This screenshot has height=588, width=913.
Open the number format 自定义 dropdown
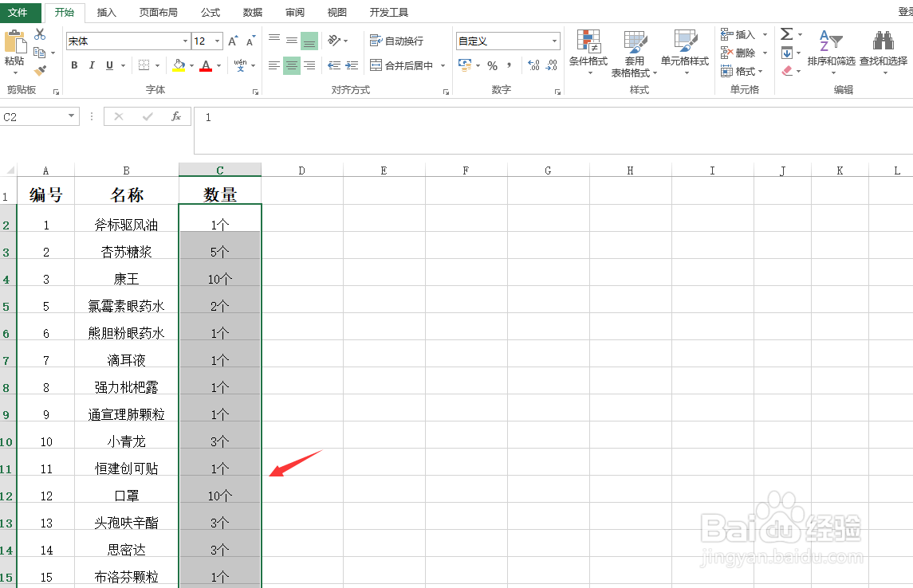[x=554, y=41]
